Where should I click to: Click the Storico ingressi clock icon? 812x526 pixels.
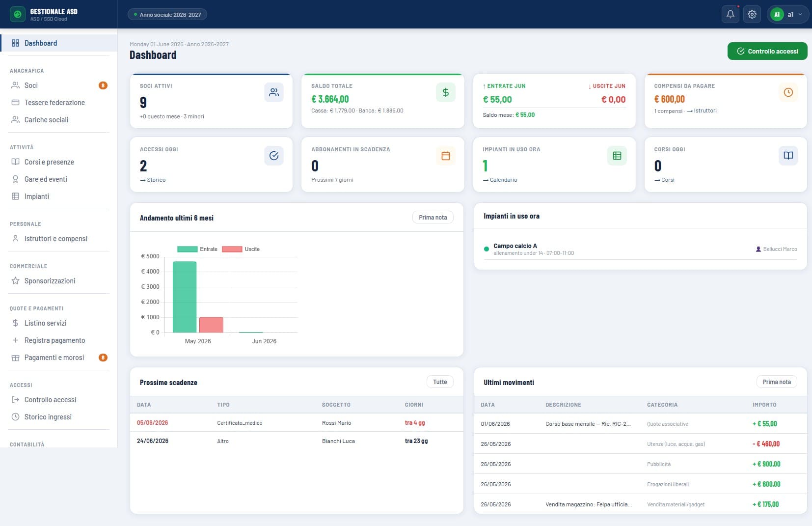[x=15, y=417]
